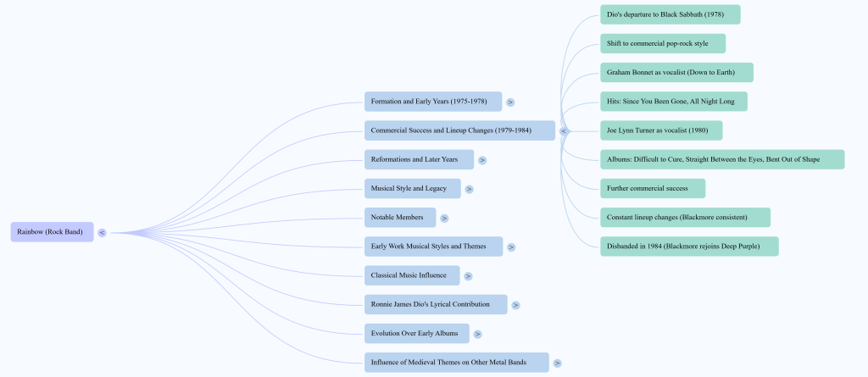
Task: Click Dio's departure to Black Sabbath leaf
Action: (x=670, y=14)
